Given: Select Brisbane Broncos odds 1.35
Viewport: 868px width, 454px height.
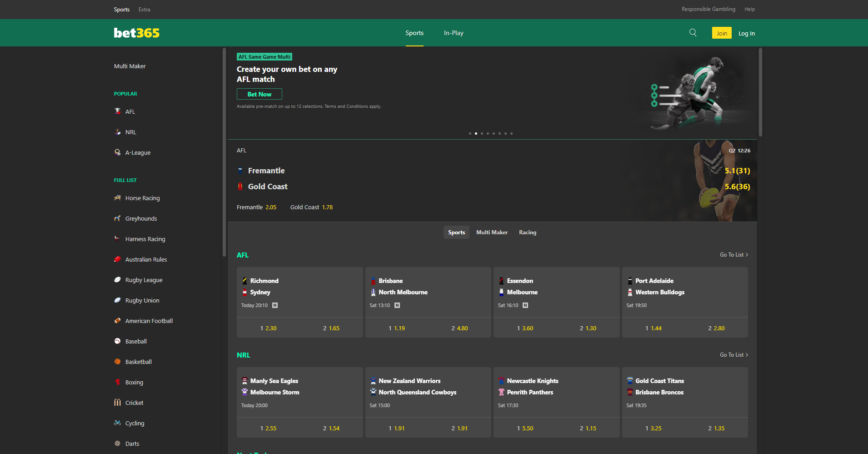Looking at the screenshot, I should coord(716,428).
